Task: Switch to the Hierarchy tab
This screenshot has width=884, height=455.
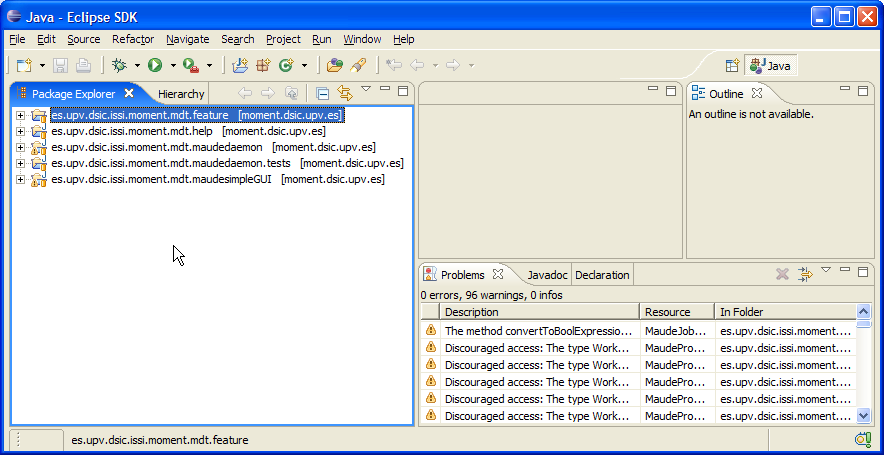Action: point(180,94)
